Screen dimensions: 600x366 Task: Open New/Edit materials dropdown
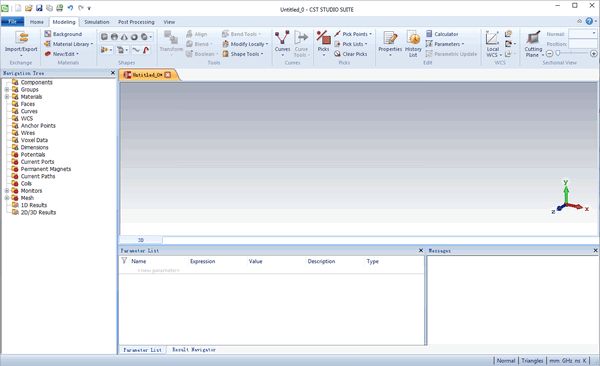[62, 54]
